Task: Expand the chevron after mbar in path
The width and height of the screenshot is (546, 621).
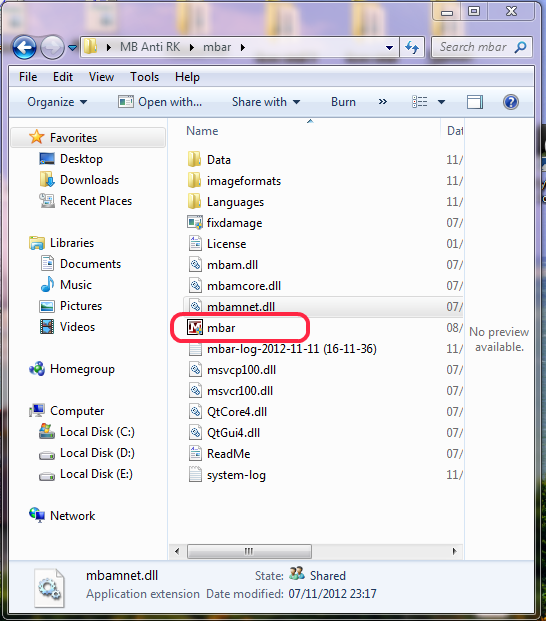Action: 243,48
